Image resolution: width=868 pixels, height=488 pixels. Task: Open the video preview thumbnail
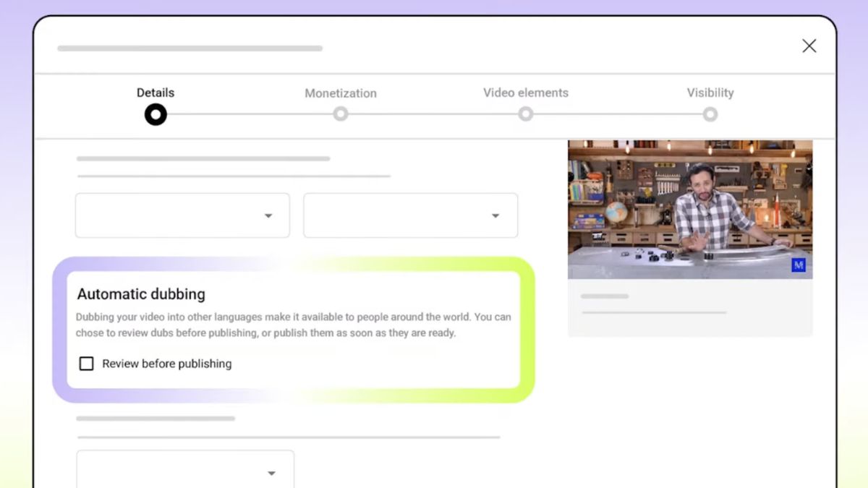click(690, 208)
